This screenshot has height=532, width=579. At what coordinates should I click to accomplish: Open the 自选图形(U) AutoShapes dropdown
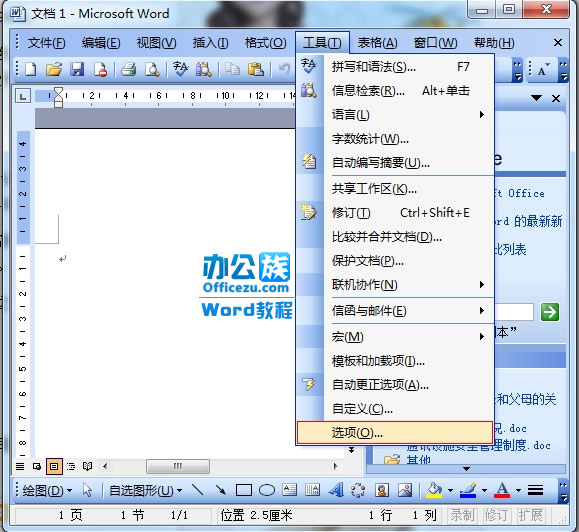145,491
